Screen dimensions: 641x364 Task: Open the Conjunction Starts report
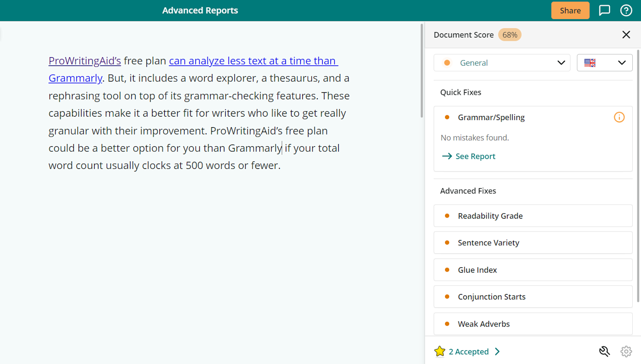[533, 297]
